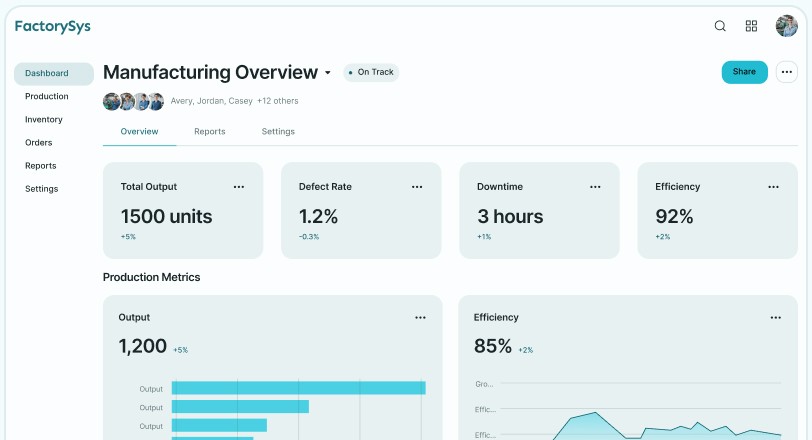812x440 pixels.
Task: Go to Production in the sidebar
Action: pyautogui.click(x=47, y=97)
